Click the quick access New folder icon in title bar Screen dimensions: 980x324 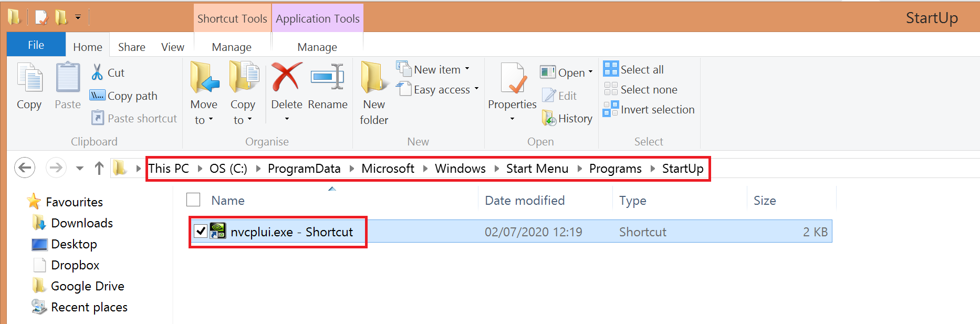click(61, 18)
